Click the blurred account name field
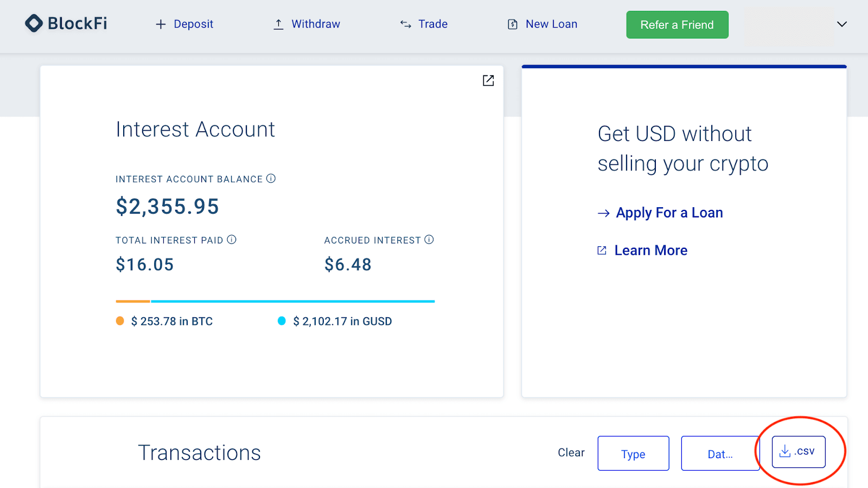The height and width of the screenshot is (488, 868). (x=788, y=25)
